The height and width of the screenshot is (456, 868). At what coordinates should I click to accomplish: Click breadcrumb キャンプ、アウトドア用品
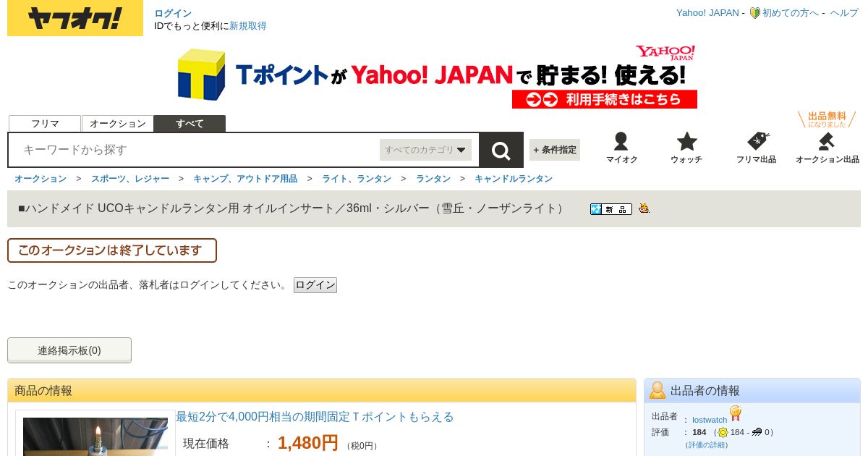245,179
